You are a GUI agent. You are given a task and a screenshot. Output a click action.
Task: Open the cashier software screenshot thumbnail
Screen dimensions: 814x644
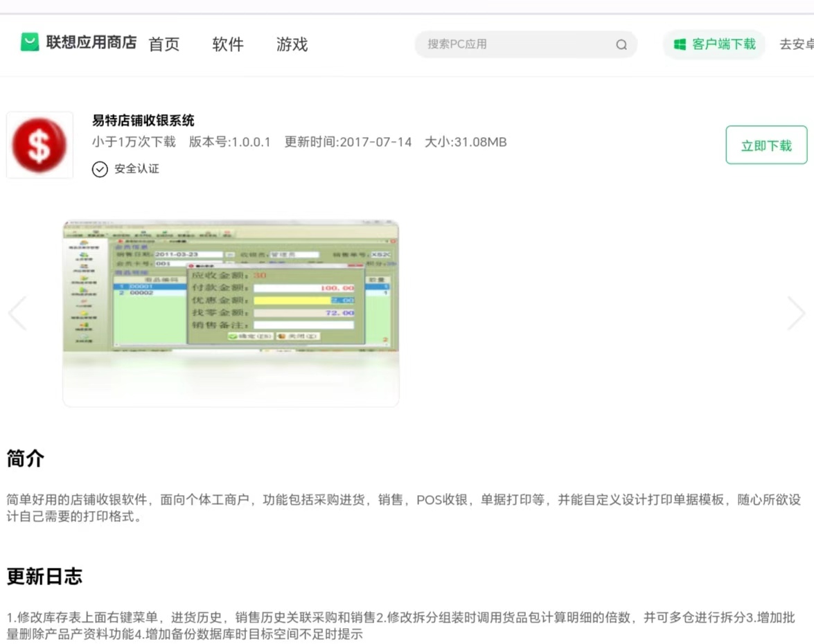pyautogui.click(x=231, y=313)
